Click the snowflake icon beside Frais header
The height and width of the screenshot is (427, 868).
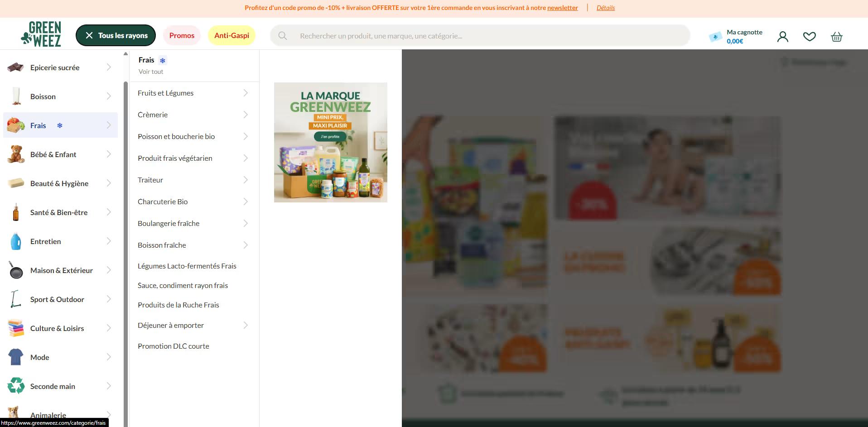coord(163,60)
